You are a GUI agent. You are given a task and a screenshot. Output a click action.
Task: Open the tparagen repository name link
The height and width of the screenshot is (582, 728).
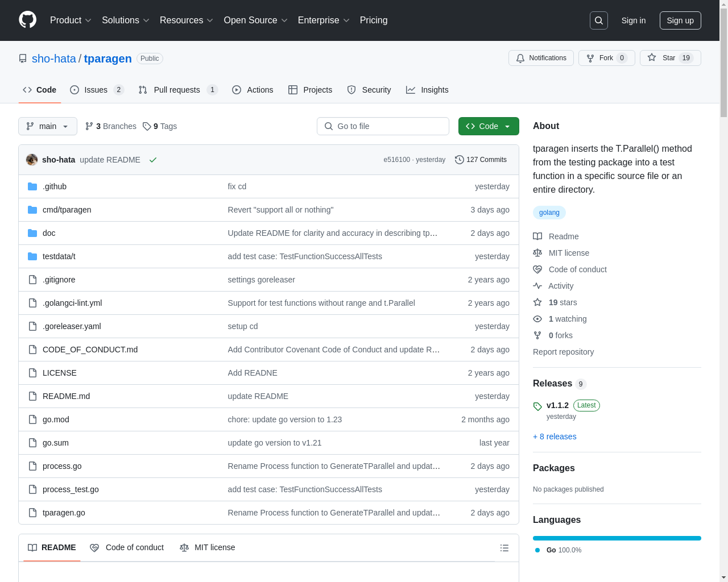coord(107,59)
